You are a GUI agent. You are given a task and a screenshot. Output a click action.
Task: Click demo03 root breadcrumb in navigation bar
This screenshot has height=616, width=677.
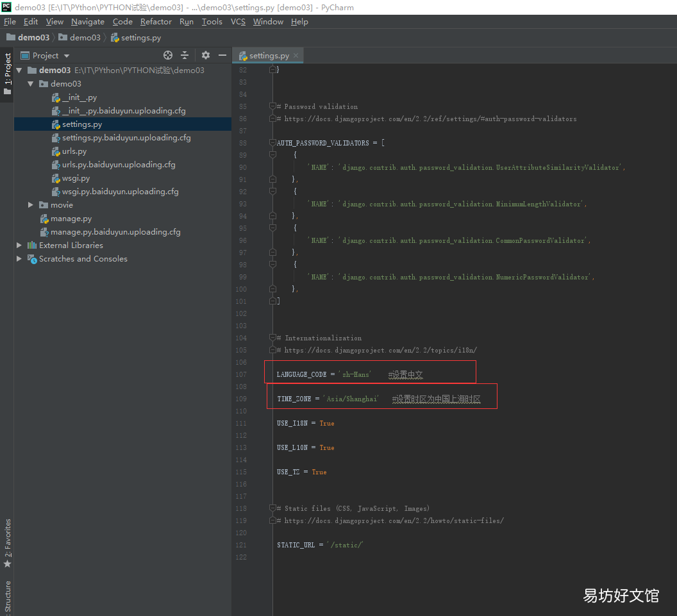click(x=28, y=38)
